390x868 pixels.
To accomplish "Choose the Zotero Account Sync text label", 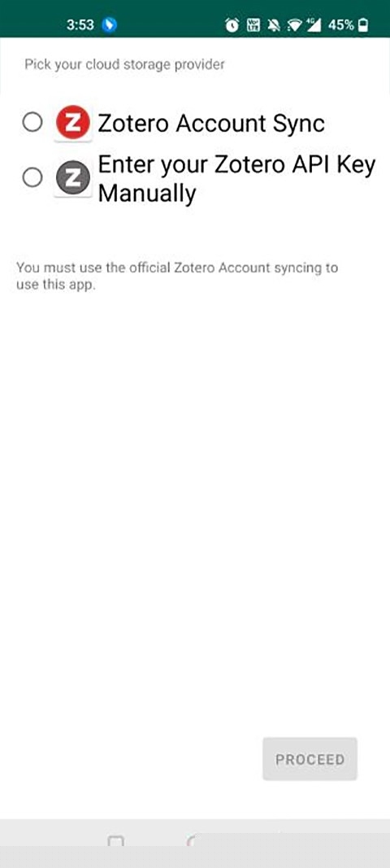I will click(210, 123).
